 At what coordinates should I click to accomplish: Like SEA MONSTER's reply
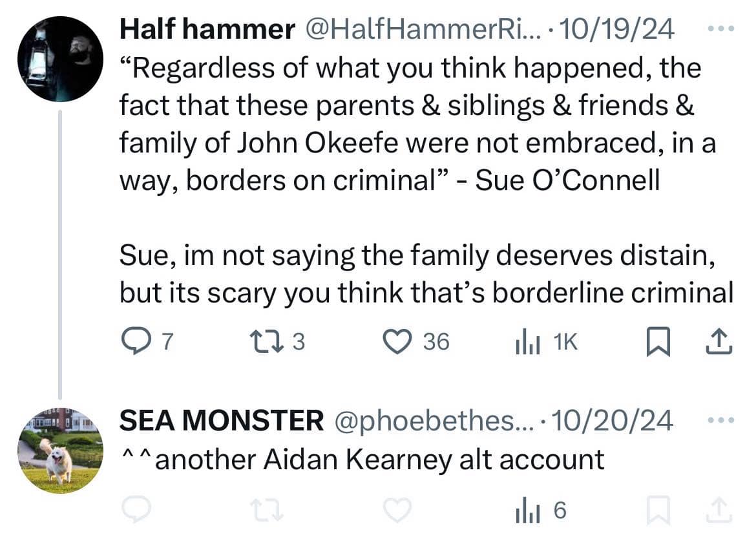tap(397, 510)
